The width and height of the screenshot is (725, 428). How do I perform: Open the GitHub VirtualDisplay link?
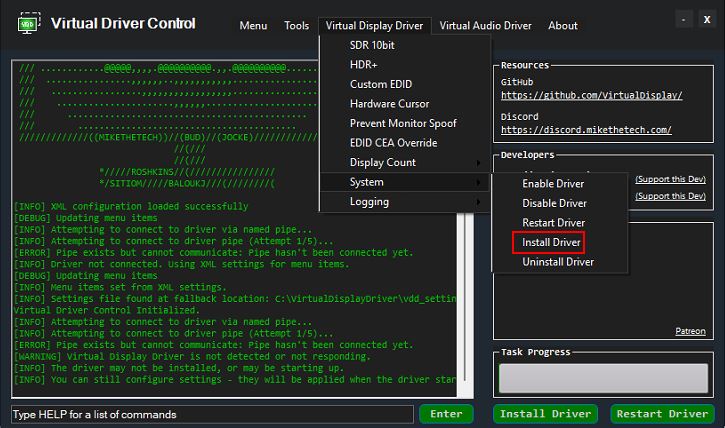pos(591,95)
